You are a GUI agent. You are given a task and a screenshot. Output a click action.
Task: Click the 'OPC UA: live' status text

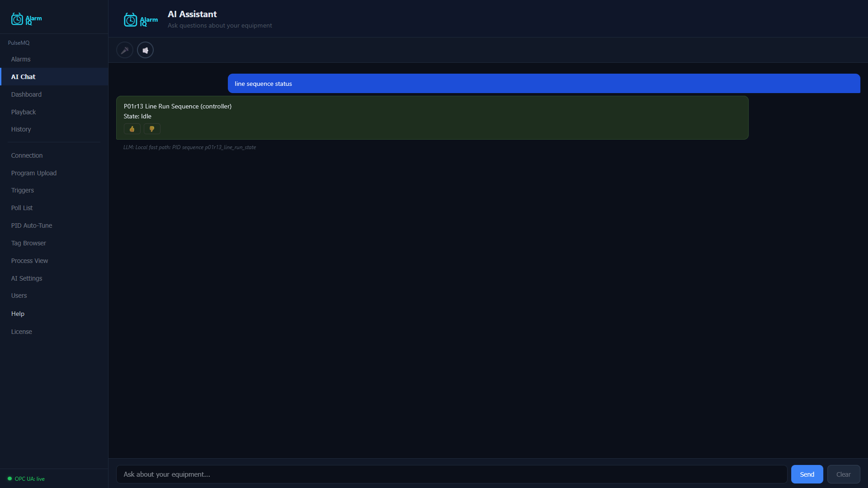pyautogui.click(x=30, y=479)
